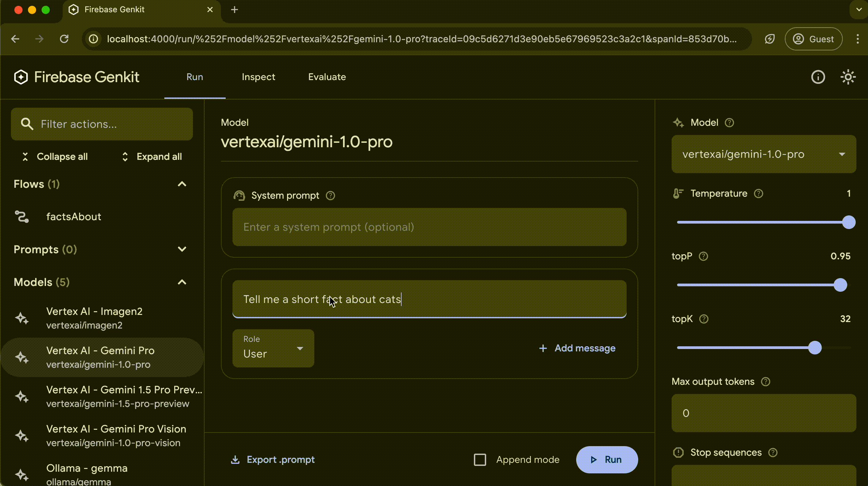Click the system prompt input field
868x486 pixels.
429,227
